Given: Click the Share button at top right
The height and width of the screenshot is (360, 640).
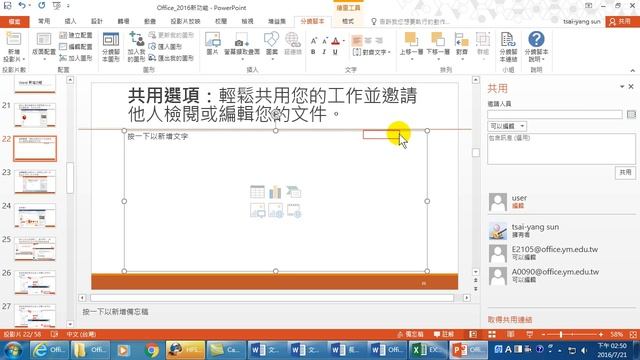Looking at the screenshot, I should point(621,22).
